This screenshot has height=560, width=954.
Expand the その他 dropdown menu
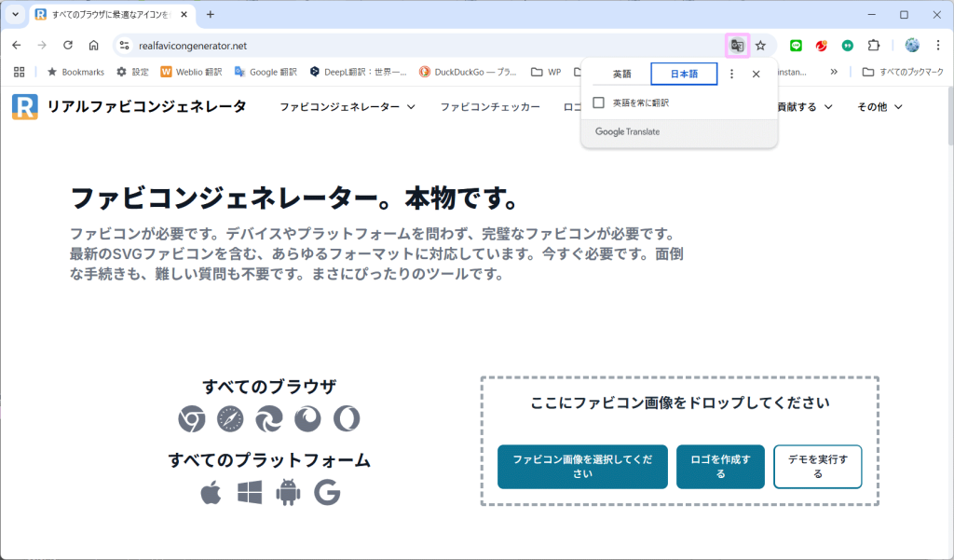[x=879, y=107]
